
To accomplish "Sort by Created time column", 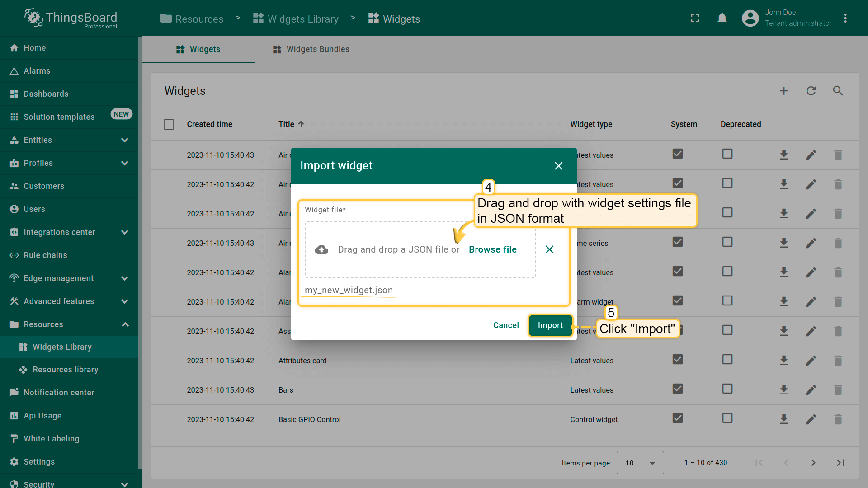I will [x=209, y=124].
